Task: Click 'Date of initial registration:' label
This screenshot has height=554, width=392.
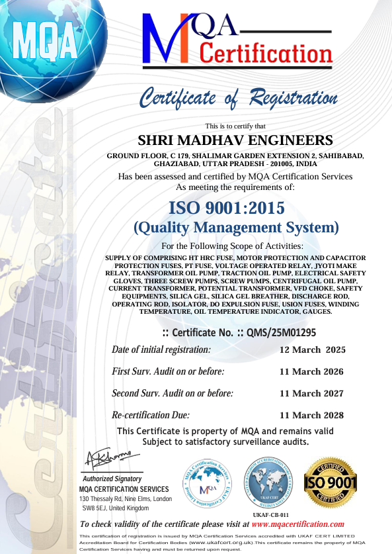Action: coord(161,349)
